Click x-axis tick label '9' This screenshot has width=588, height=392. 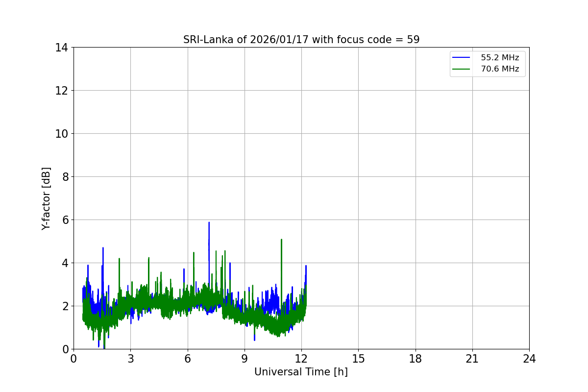click(x=245, y=359)
